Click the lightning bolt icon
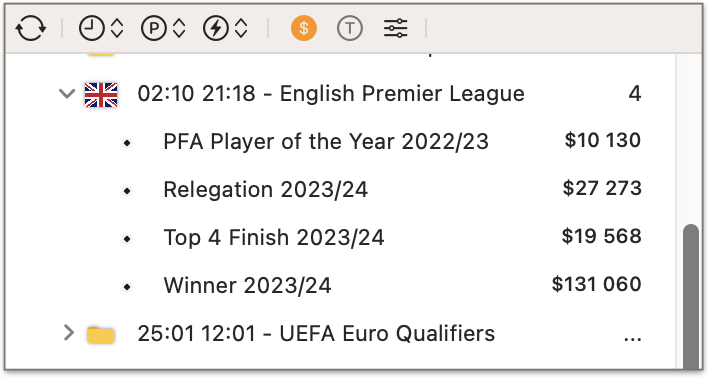Screen dimensions: 709x378 click(x=216, y=28)
